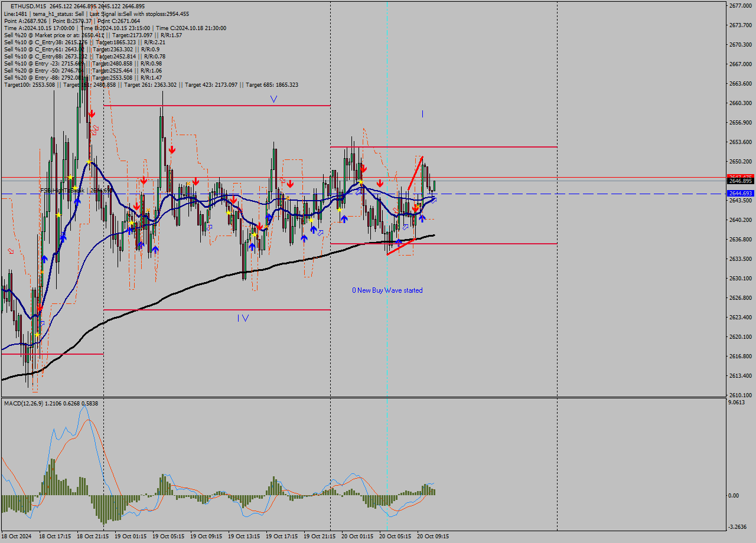
Task: Click the 'Sell %10 @ C_Entry88' line
Action: pos(84,56)
